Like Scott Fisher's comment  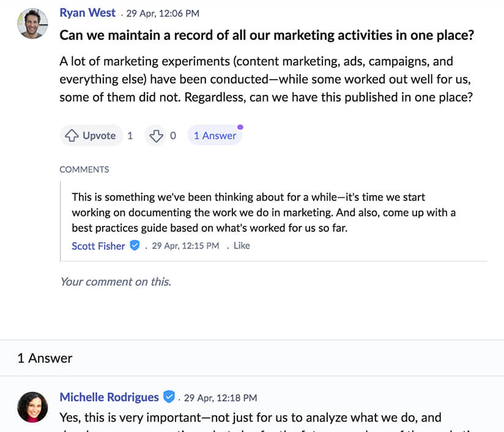point(242,245)
